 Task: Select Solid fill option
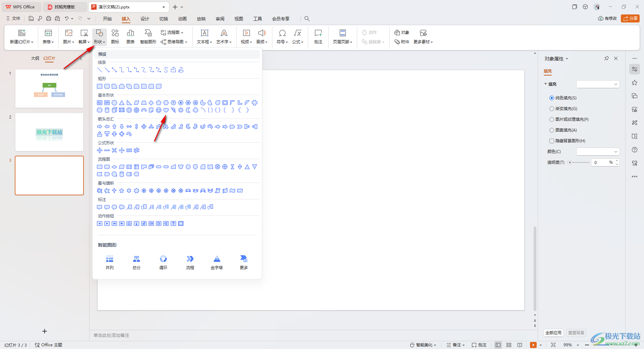(563, 98)
